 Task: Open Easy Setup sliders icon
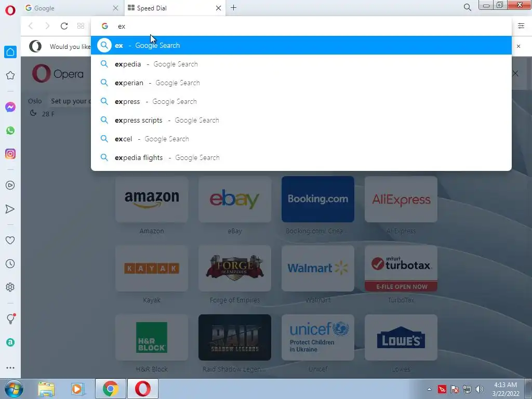(x=521, y=26)
